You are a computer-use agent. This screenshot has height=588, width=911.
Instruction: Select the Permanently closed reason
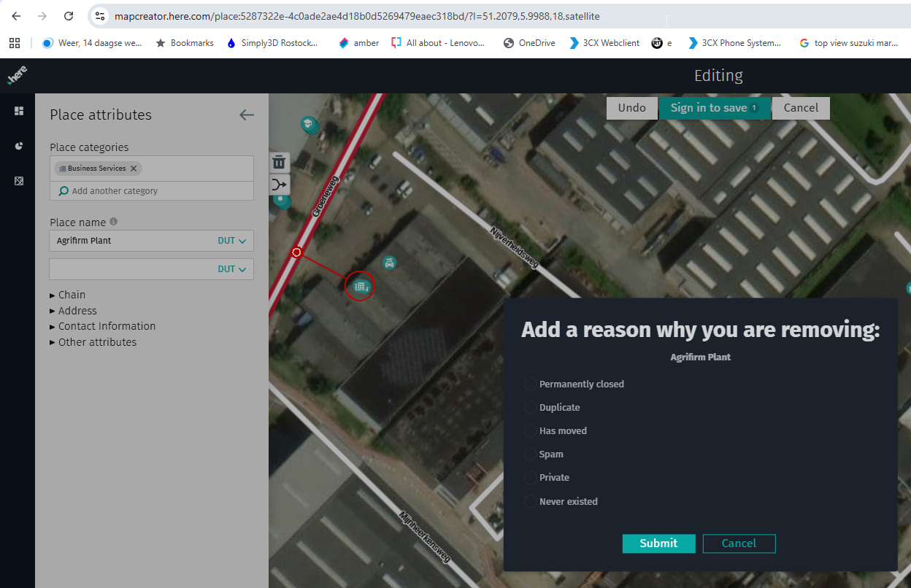point(531,384)
